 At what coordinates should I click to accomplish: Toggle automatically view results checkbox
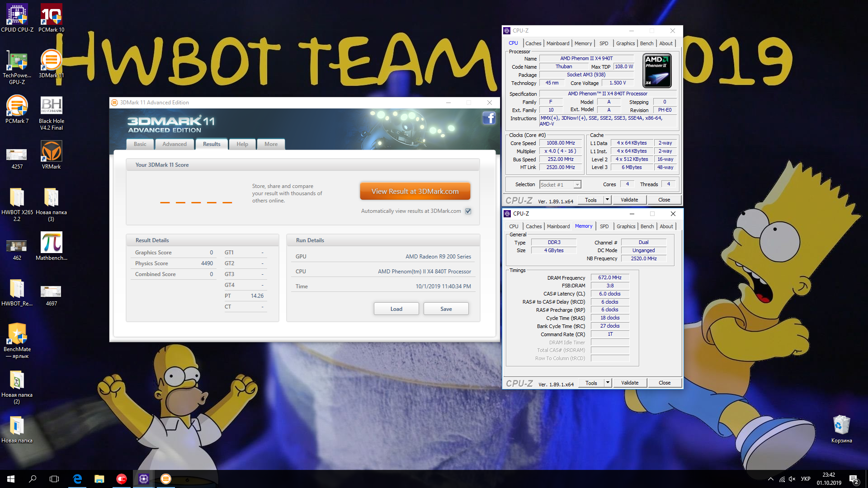pos(468,211)
